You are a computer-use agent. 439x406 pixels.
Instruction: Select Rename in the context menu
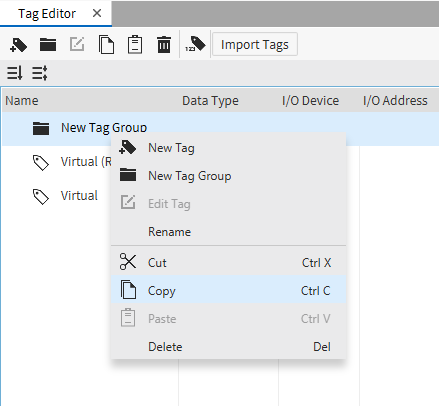click(228, 232)
